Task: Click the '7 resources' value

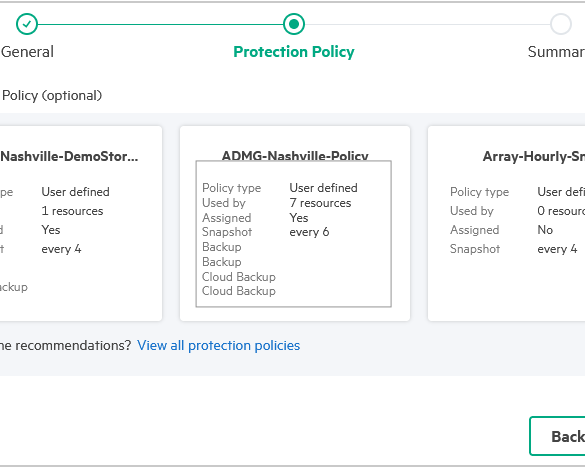Action: [x=320, y=203]
